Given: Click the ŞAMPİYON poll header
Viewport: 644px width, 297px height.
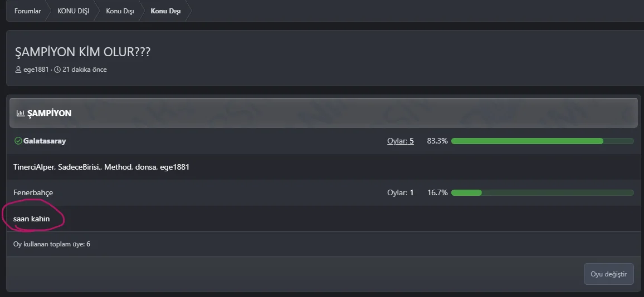Looking at the screenshot, I should click(x=49, y=113).
